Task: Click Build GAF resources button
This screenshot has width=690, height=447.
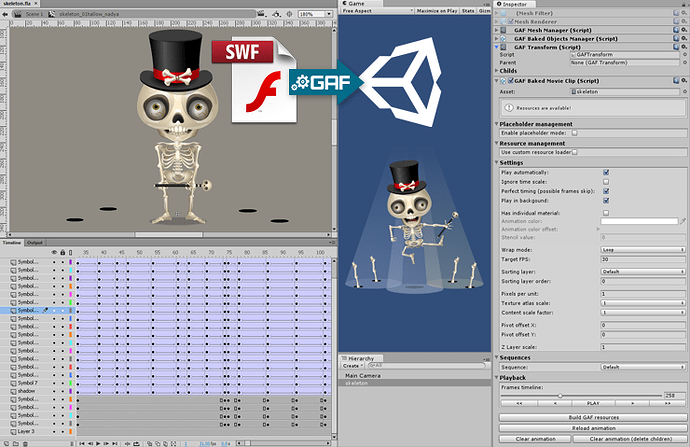Action: click(593, 417)
